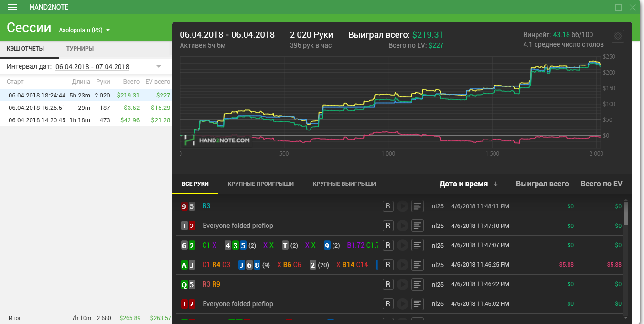Viewport: 644px width, 324px height.
Task: Click the R4 raise action in A J hand
Action: 216,265
